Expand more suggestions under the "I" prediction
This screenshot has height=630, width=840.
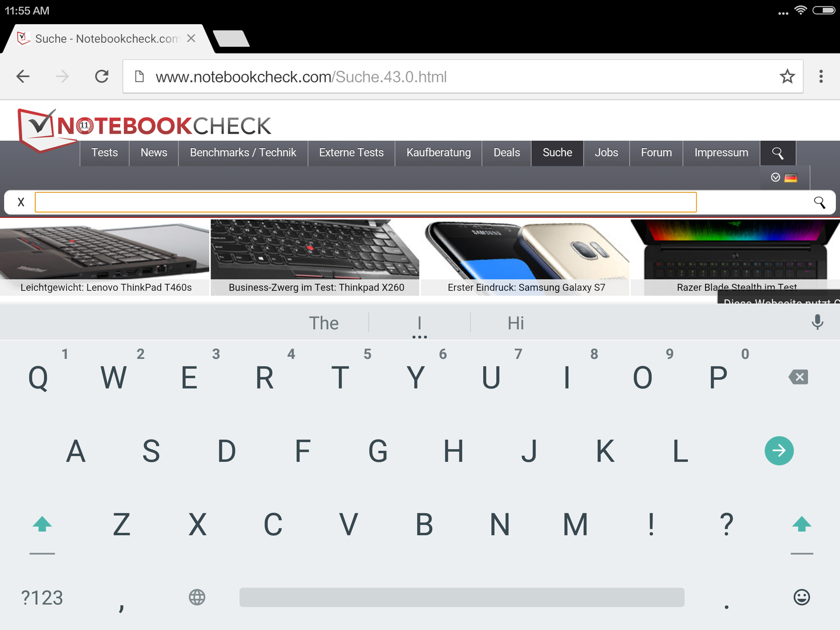[x=419, y=337]
